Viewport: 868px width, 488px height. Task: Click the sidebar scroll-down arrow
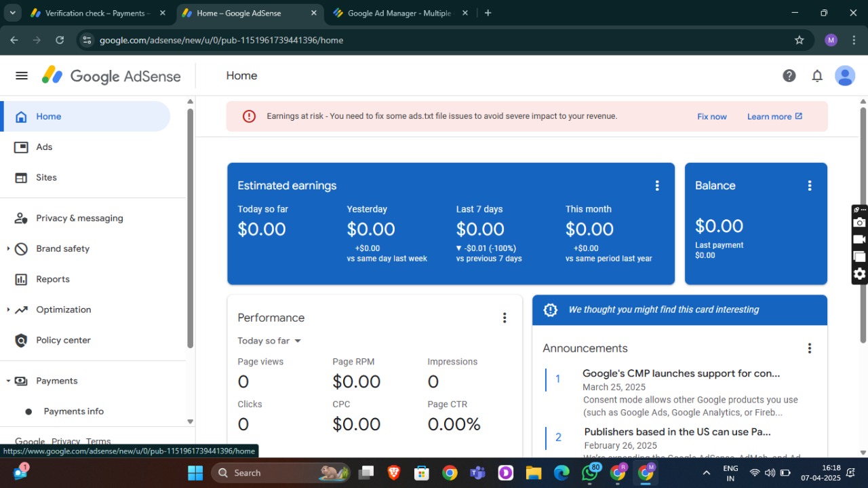(191, 421)
